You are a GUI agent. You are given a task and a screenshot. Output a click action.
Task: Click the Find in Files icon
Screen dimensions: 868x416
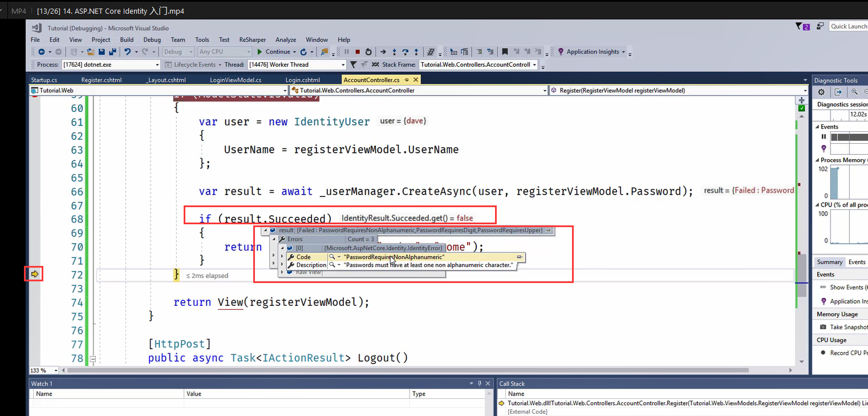click(325, 51)
